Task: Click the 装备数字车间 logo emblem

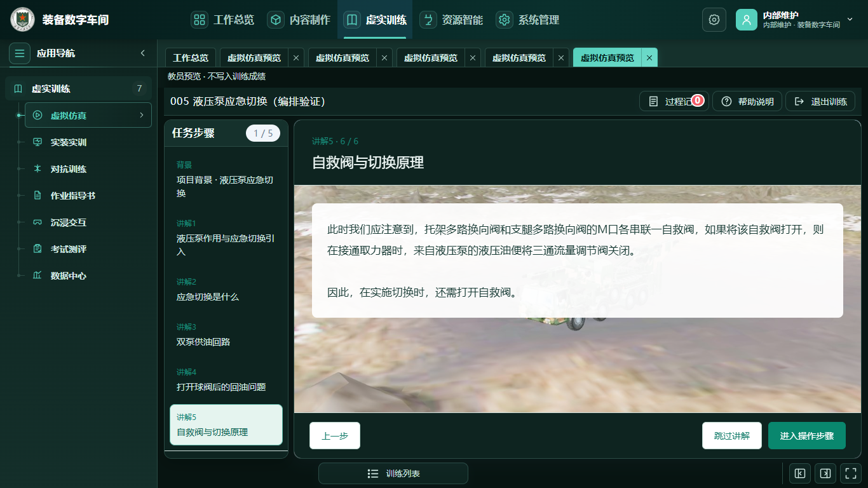Action: (x=22, y=20)
